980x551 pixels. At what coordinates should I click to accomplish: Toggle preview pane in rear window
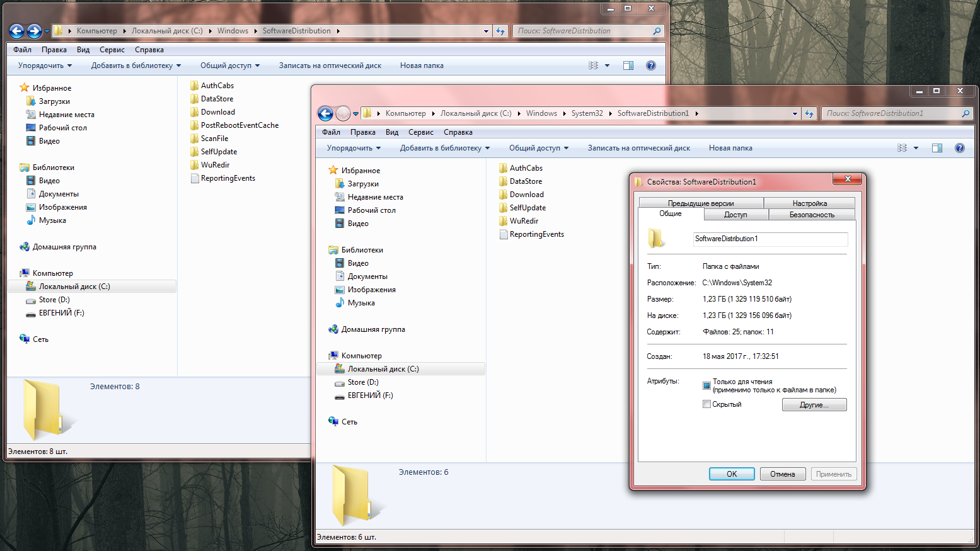pyautogui.click(x=628, y=65)
